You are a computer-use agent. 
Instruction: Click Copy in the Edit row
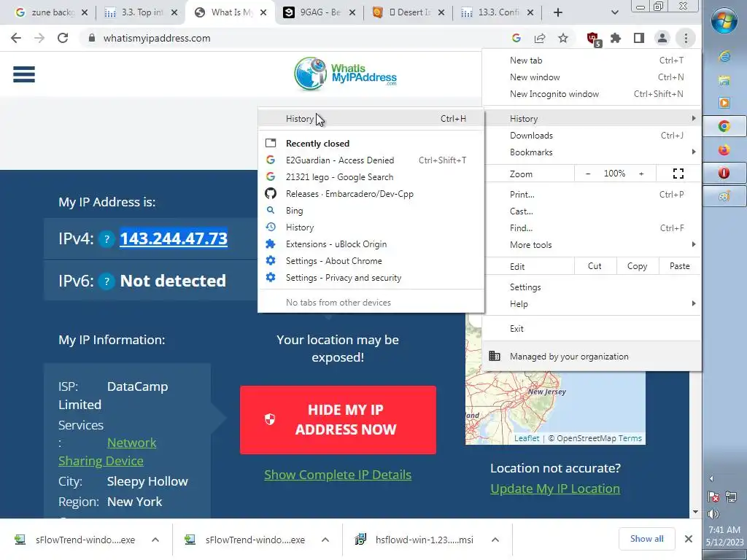[638, 266]
